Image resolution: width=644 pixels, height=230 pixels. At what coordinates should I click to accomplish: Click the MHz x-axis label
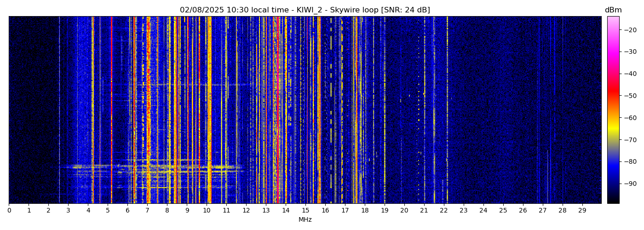(x=305, y=220)
